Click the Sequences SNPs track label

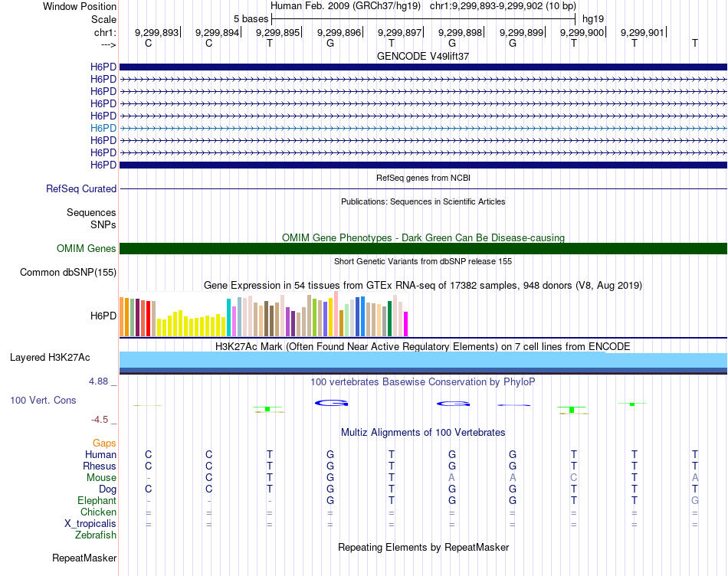[91, 218]
